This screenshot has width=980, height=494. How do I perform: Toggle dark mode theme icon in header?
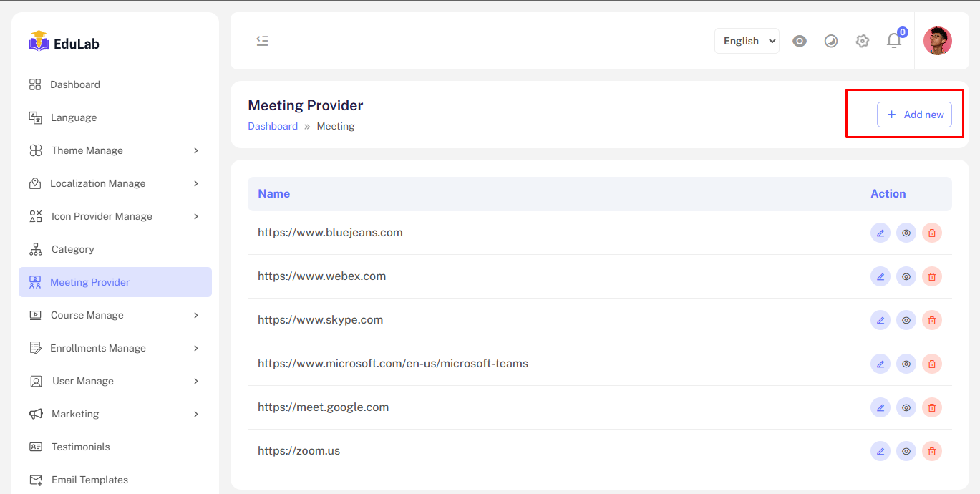830,41
